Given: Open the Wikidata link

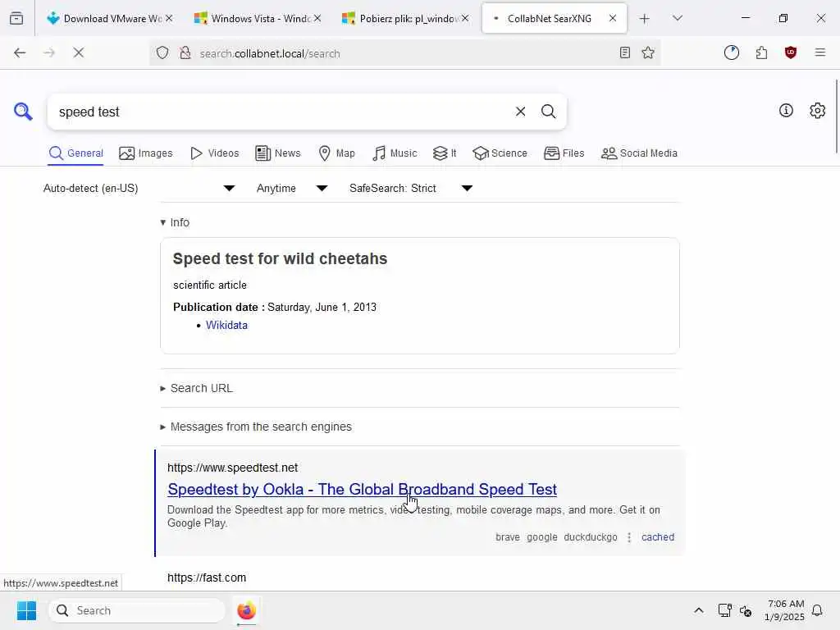Looking at the screenshot, I should (x=226, y=325).
